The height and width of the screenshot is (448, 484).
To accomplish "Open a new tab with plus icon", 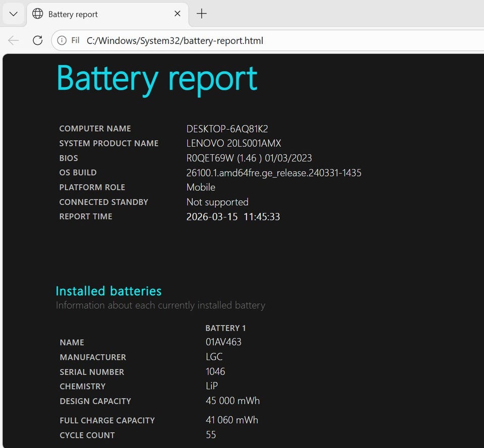I will (202, 14).
